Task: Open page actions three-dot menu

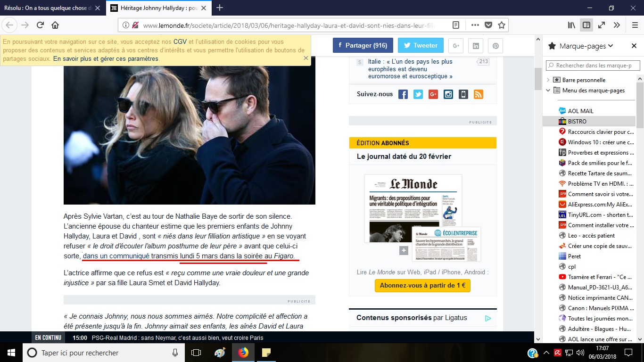Action: (475, 25)
